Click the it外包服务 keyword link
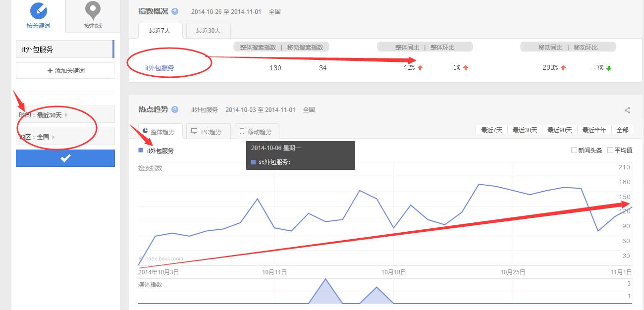644x310 pixels. tap(160, 68)
